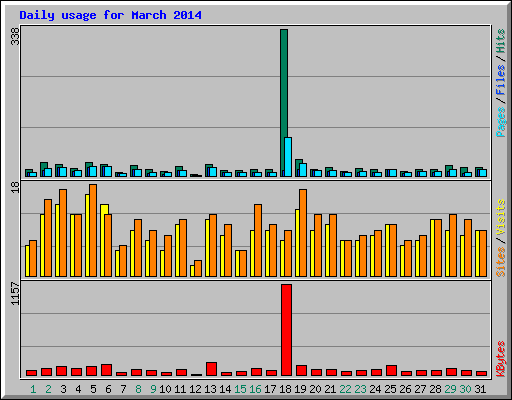Click the 338 axis value
512x400 pixels.
[15, 36]
